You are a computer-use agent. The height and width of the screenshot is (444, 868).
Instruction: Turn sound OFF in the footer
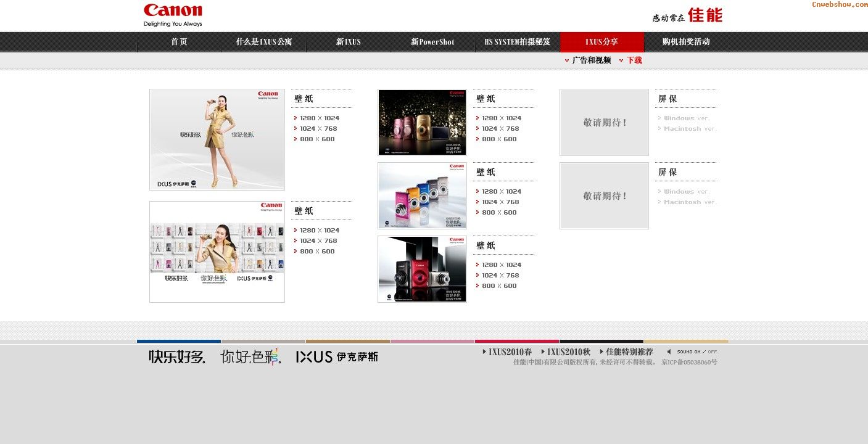click(713, 352)
